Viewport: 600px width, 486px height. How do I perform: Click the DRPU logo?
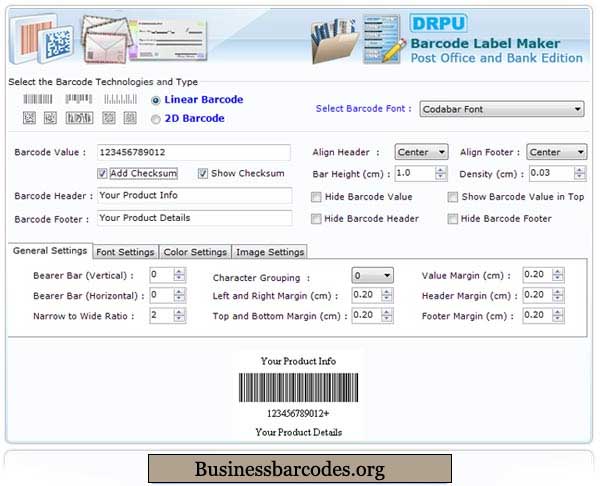pyautogui.click(x=438, y=24)
